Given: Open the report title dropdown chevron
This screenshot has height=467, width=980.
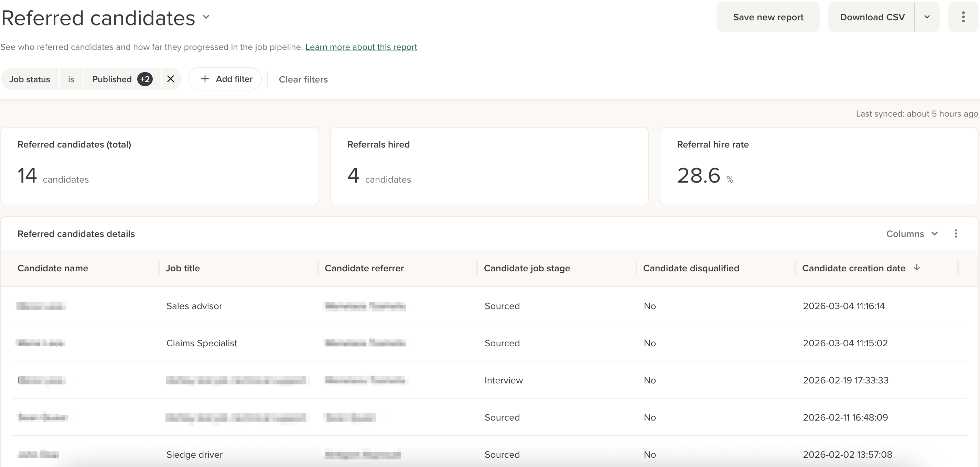Looking at the screenshot, I should coord(206,17).
